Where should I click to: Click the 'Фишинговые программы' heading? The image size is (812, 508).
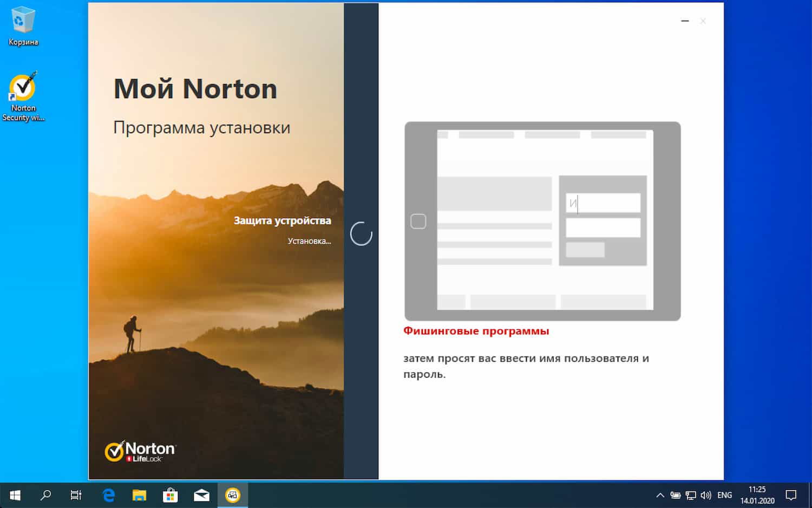(476, 331)
